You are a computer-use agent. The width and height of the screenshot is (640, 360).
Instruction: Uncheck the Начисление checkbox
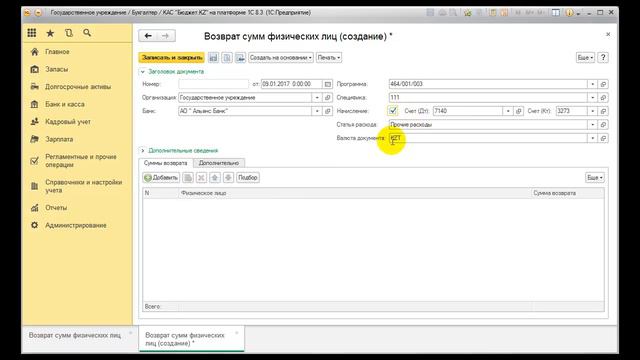tap(393, 111)
